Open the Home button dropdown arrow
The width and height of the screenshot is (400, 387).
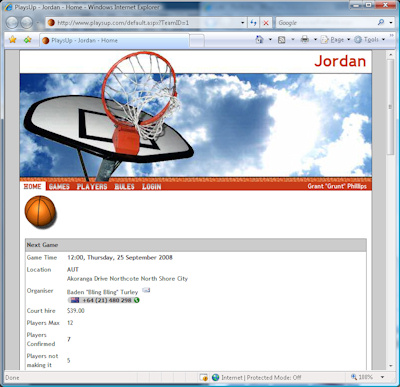(270, 40)
